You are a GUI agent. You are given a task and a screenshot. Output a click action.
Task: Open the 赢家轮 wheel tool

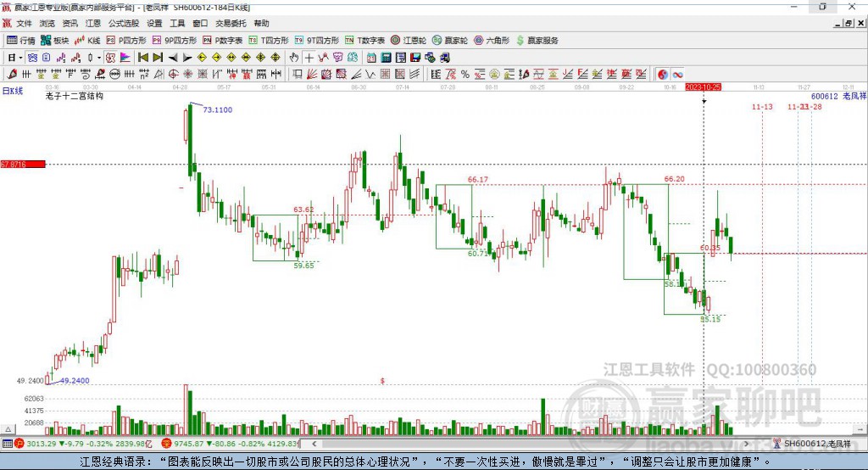tap(450, 41)
